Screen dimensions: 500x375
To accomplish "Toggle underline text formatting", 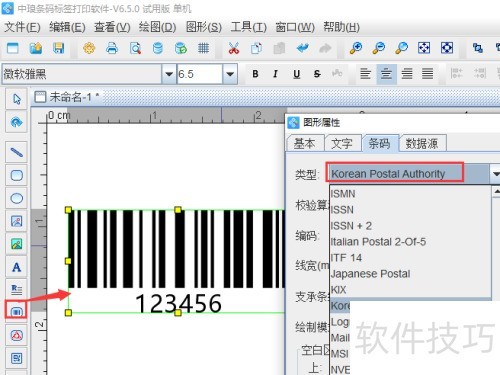I will tap(296, 74).
